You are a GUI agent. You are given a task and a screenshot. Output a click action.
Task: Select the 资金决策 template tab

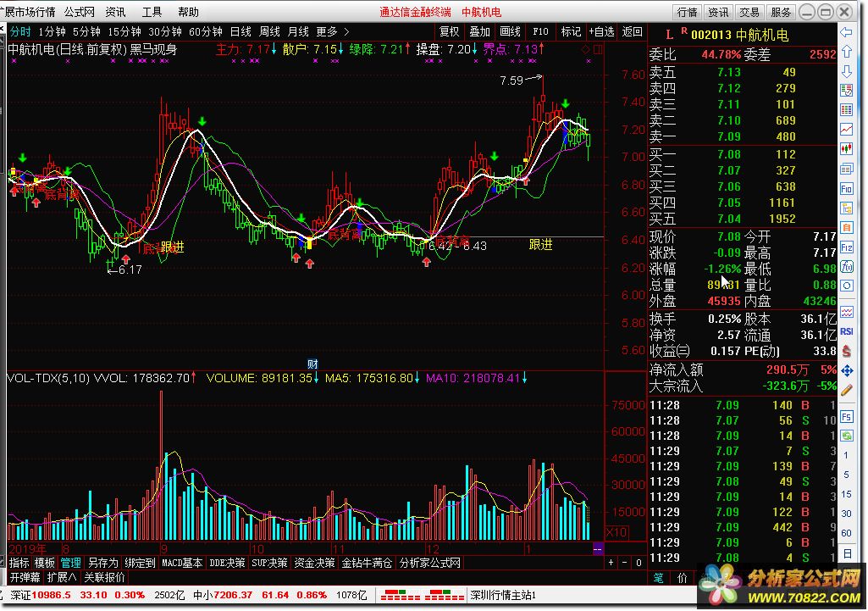(x=314, y=563)
